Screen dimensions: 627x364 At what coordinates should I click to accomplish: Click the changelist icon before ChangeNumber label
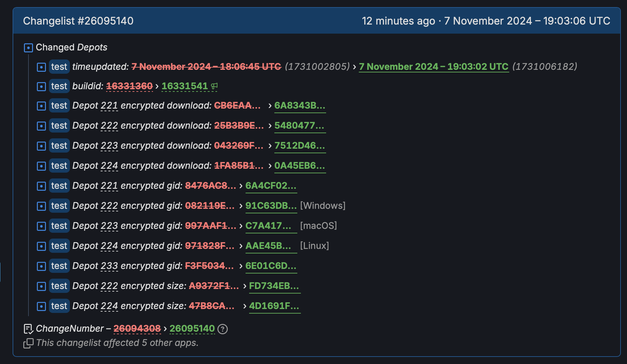[x=28, y=328]
